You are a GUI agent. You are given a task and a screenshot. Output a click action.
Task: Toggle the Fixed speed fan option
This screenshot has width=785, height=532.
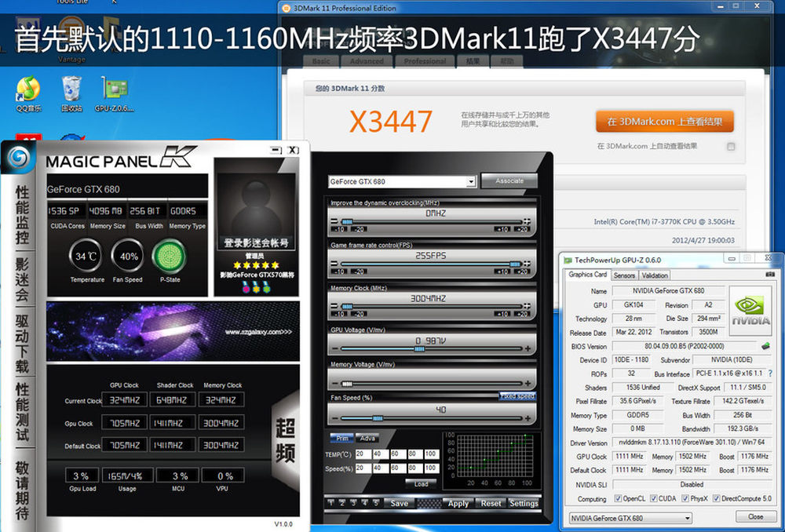point(517,396)
